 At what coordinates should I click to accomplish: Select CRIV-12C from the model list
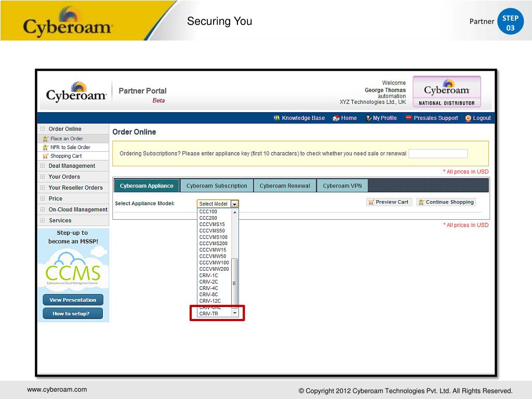[215, 301]
